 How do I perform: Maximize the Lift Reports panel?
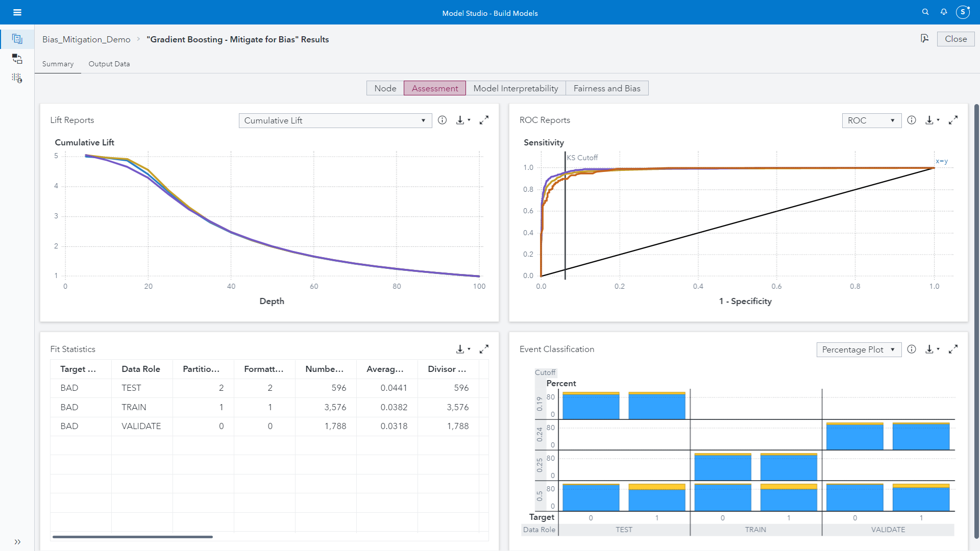484,120
